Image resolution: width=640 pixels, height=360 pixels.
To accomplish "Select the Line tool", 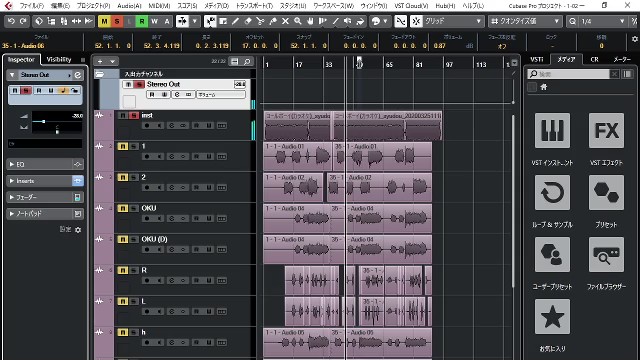I will click(x=335, y=21).
